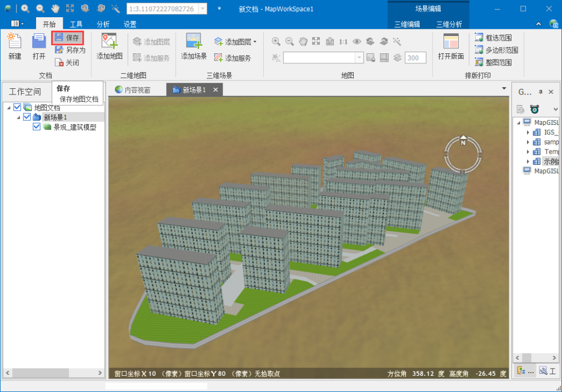Click the catalog panel horizontal scrollbar thumb
562x392 pixels.
[526, 358]
